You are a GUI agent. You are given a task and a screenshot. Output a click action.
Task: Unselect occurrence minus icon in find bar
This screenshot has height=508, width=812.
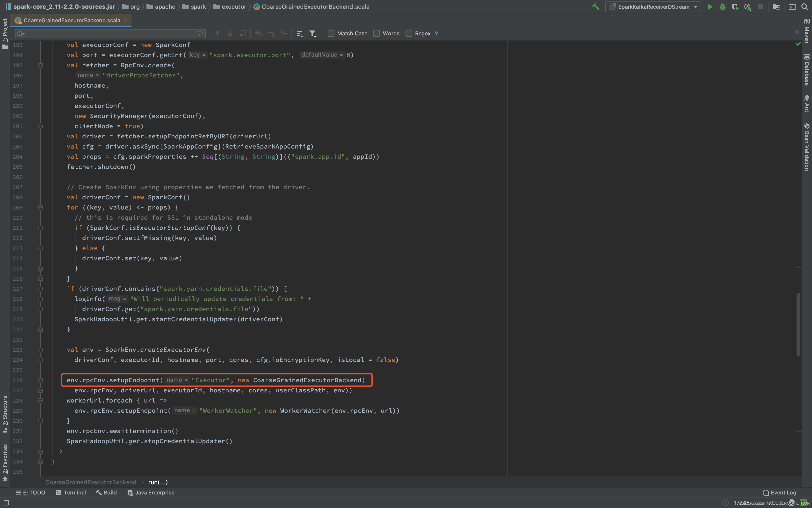pyautogui.click(x=271, y=34)
